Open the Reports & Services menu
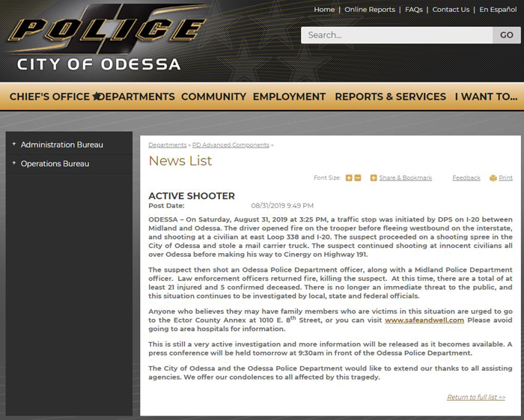 [x=390, y=97]
